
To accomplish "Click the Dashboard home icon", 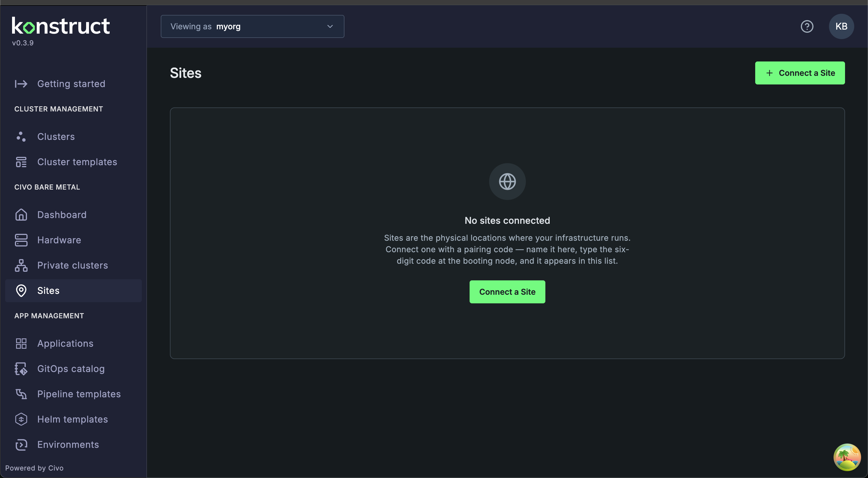I will point(21,215).
